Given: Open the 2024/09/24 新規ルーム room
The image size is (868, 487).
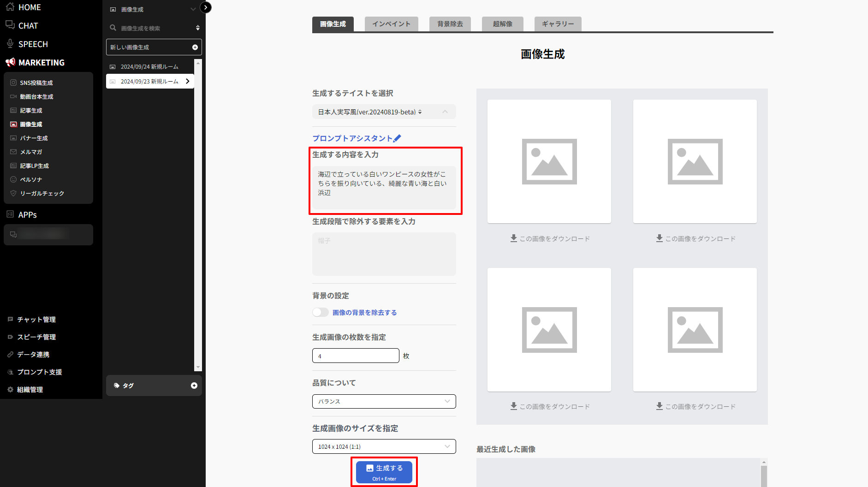Looking at the screenshot, I should (x=149, y=67).
